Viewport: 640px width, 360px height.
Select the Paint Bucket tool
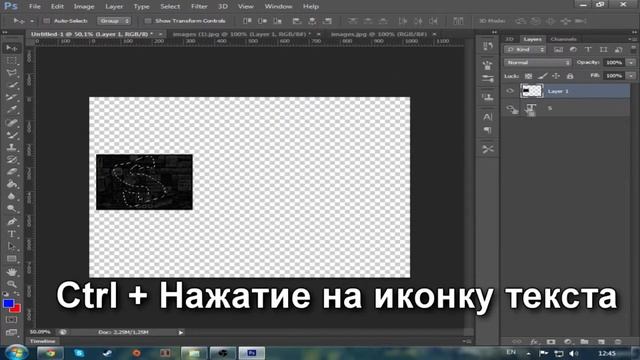coord(12,184)
